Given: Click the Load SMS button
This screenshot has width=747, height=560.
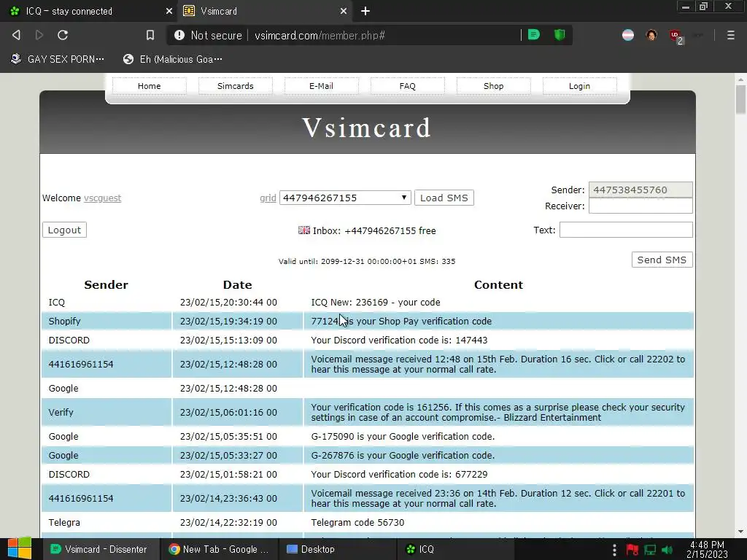Looking at the screenshot, I should coord(444,198).
